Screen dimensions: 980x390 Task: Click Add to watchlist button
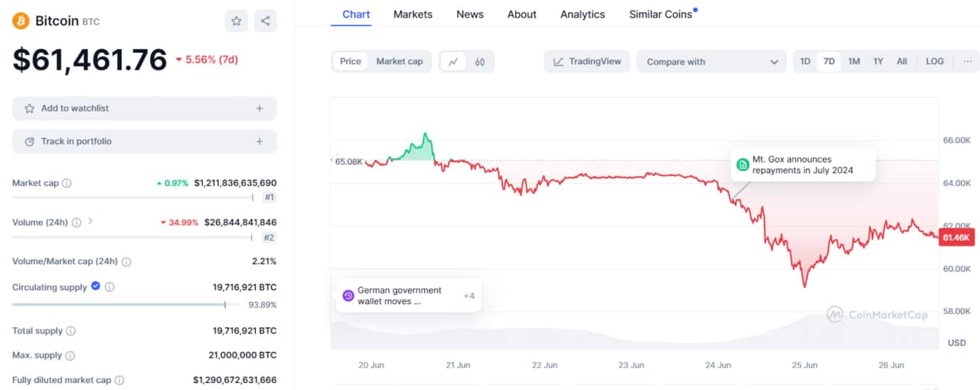145,109
